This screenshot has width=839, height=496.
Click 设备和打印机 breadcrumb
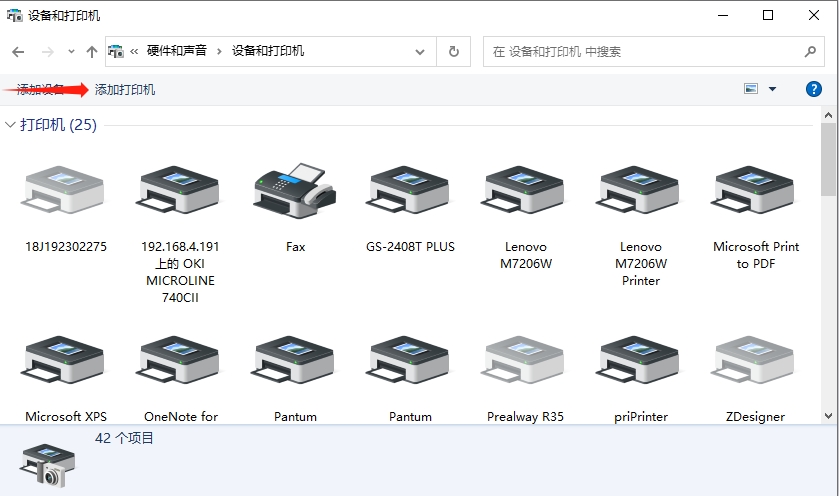tap(268, 51)
